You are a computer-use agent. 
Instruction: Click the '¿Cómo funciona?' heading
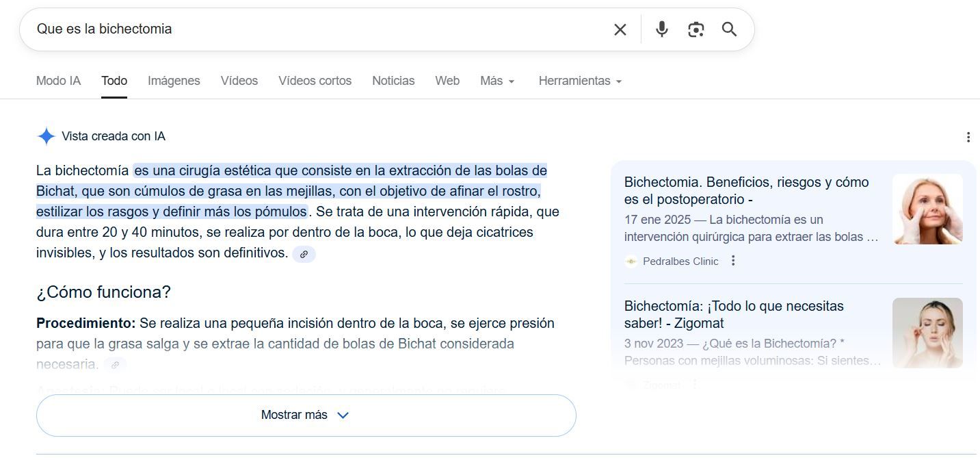tap(103, 292)
